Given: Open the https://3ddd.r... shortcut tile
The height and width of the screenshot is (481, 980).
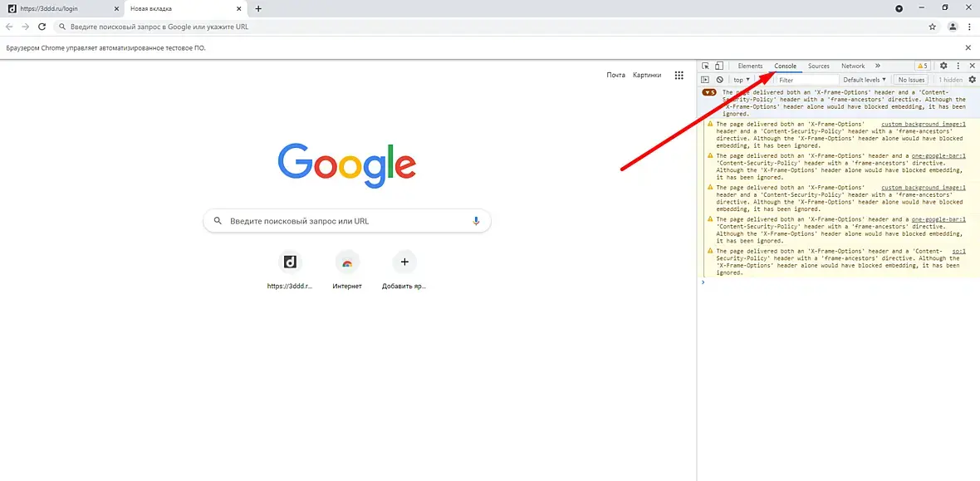Looking at the screenshot, I should [290, 270].
